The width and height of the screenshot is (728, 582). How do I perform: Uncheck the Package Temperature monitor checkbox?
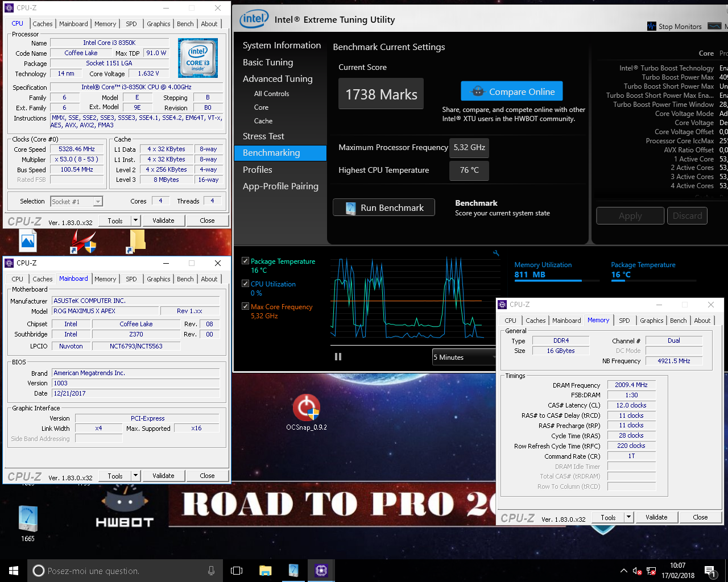point(245,261)
